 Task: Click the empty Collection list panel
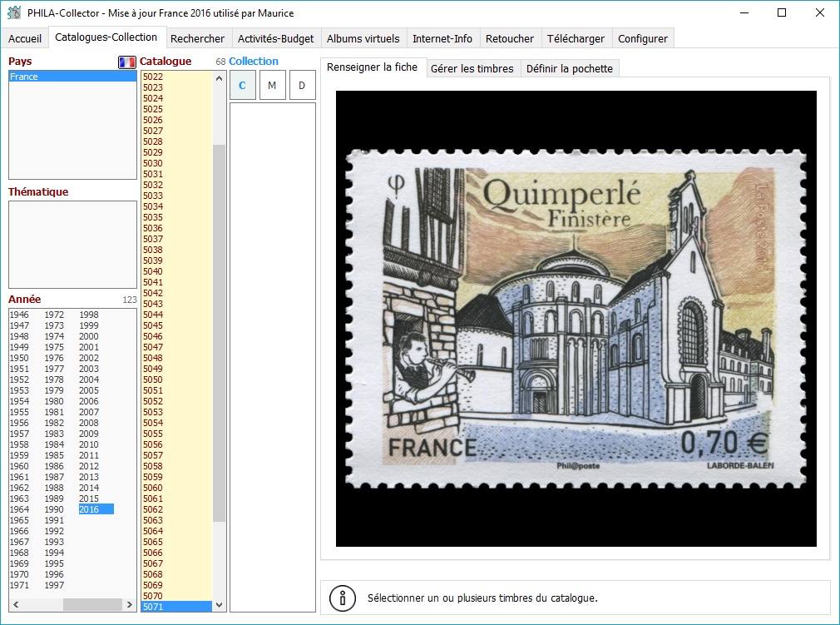(x=273, y=357)
